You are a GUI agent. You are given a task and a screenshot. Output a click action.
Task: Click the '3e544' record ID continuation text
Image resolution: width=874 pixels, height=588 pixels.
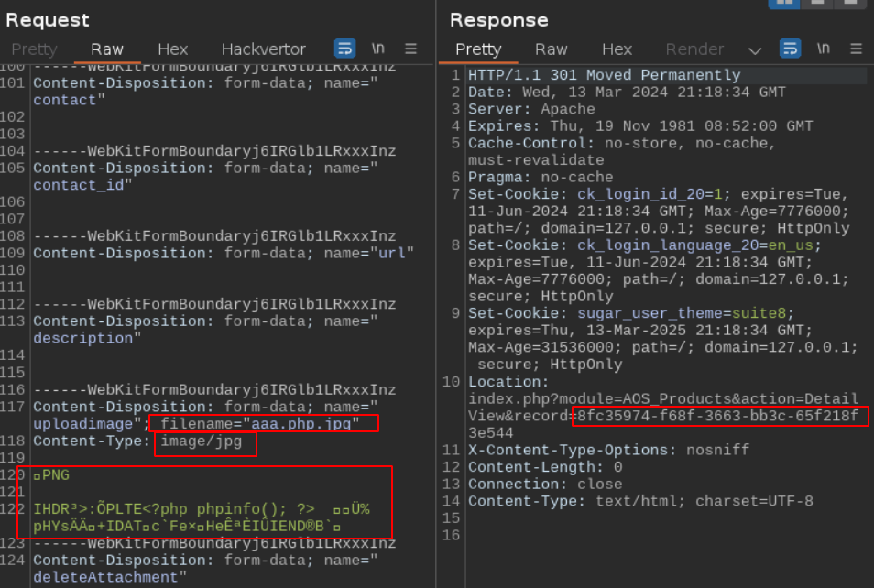click(x=490, y=432)
